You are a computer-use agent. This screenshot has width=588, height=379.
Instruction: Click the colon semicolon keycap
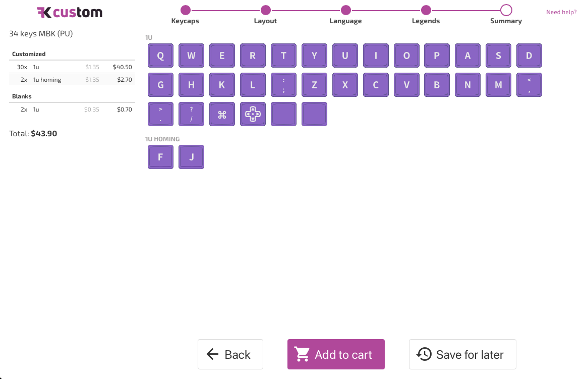(x=283, y=85)
